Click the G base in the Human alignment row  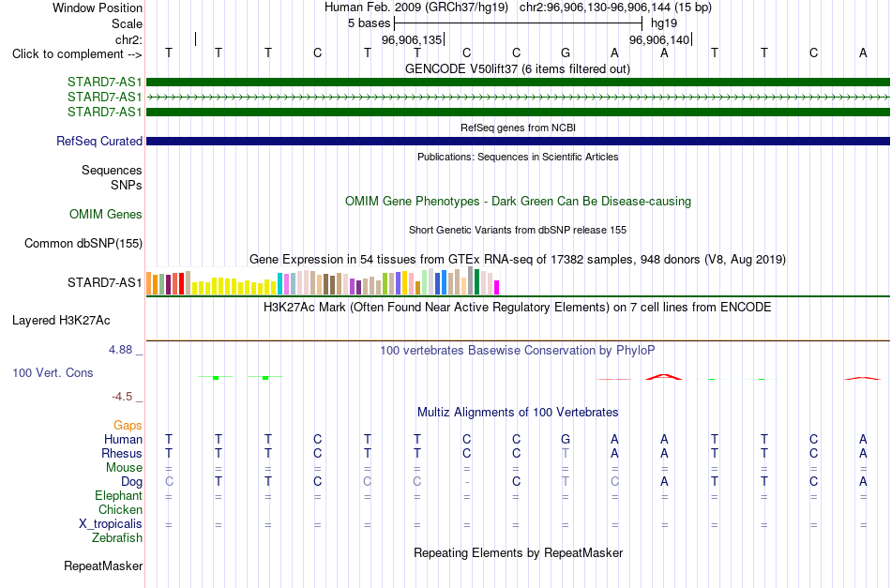(566, 439)
